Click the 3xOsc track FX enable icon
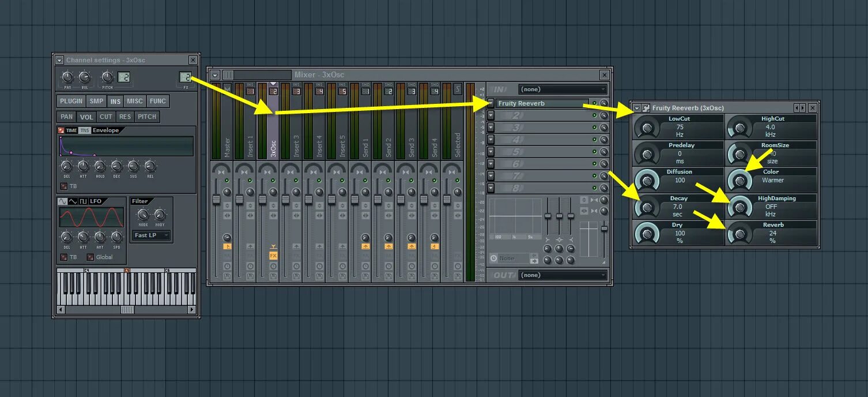The height and width of the screenshot is (397, 868). pos(273,255)
